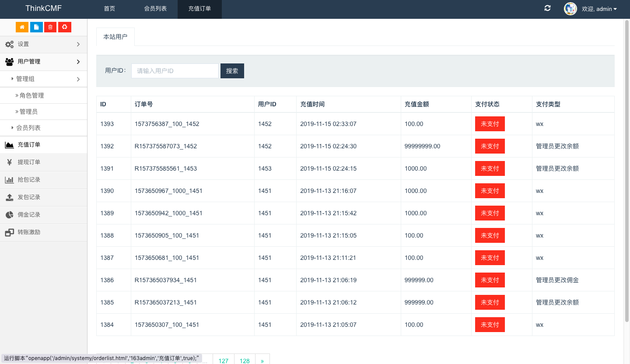The width and height of the screenshot is (630, 364).
Task: Open 发包记录 in the sidebar
Action: pyautogui.click(x=29, y=197)
